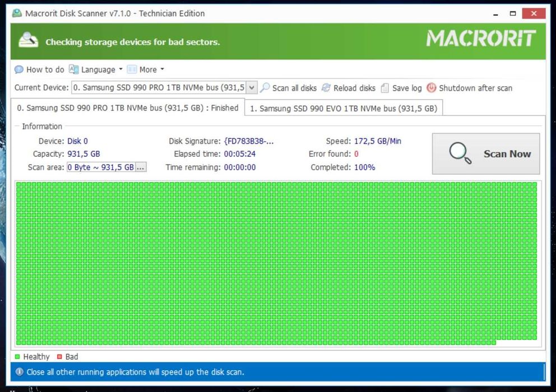Close the Macrorit Disk Scanner window
This screenshot has width=556, height=392.
coord(534,13)
